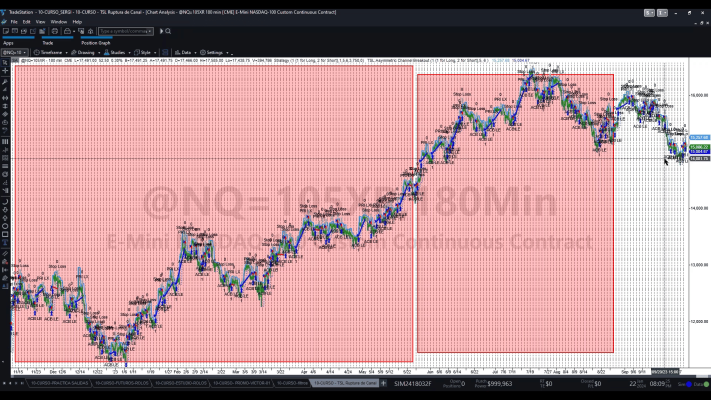This screenshot has height=400, width=711.
Task: Switch to 10-CURSO-FUTUROS-ROLOS workspace tab
Action: coord(121,384)
